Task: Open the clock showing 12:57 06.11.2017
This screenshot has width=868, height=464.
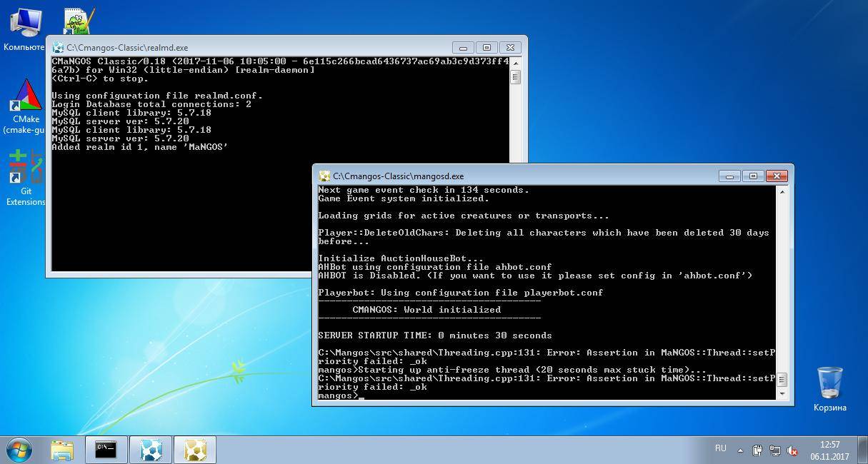Action: click(829, 450)
